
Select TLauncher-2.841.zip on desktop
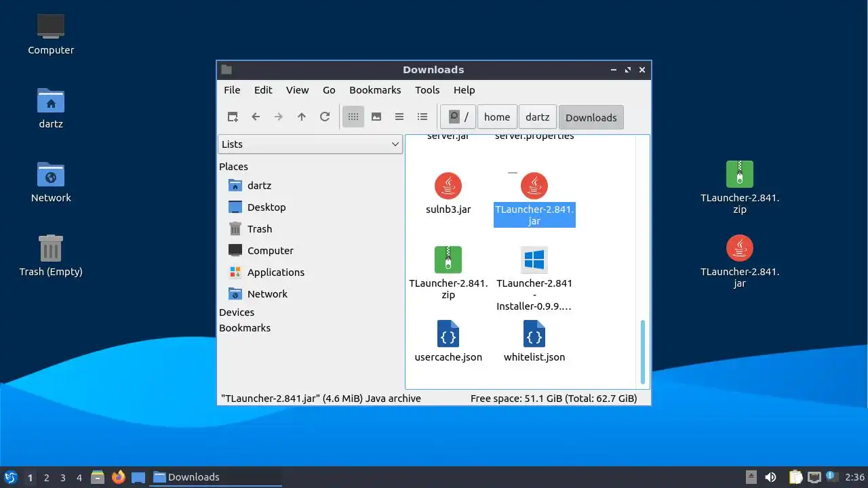tap(740, 187)
